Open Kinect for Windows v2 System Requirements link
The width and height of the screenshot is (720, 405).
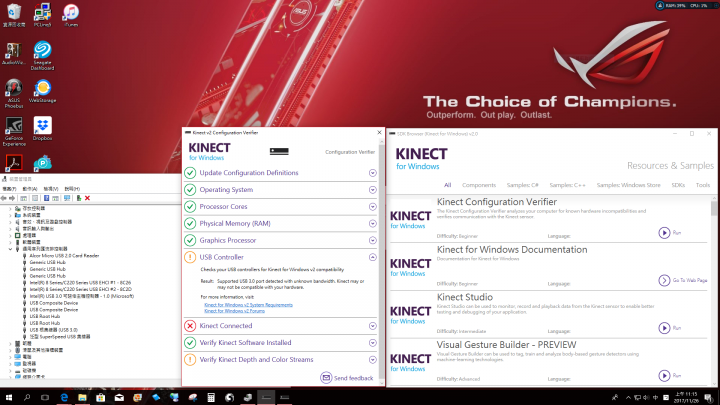coord(248,305)
